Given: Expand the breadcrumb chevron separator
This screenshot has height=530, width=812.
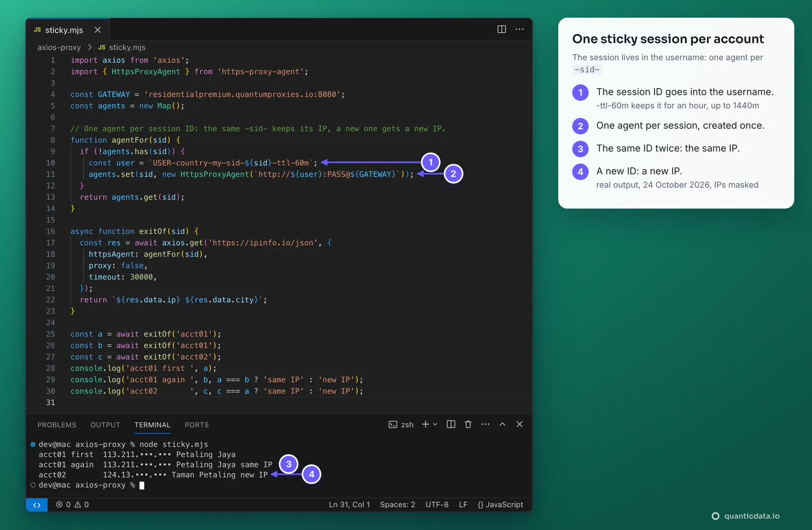Looking at the screenshot, I should [x=90, y=47].
